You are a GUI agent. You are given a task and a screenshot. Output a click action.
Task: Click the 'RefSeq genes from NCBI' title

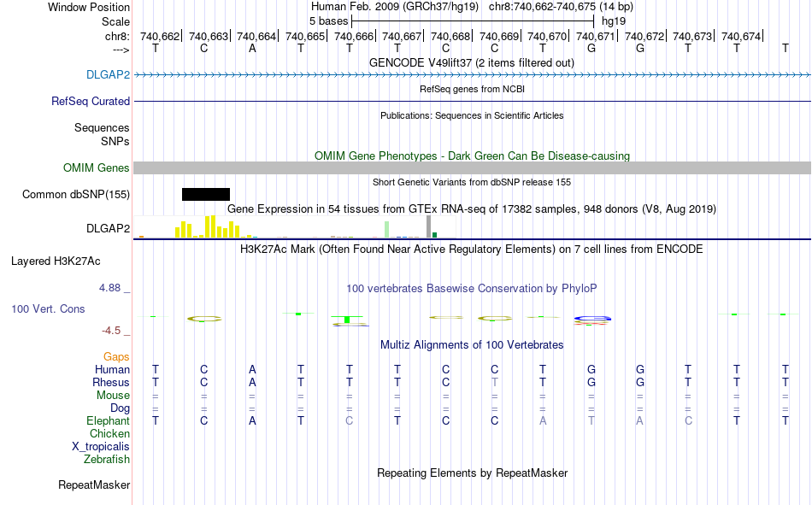click(472, 89)
